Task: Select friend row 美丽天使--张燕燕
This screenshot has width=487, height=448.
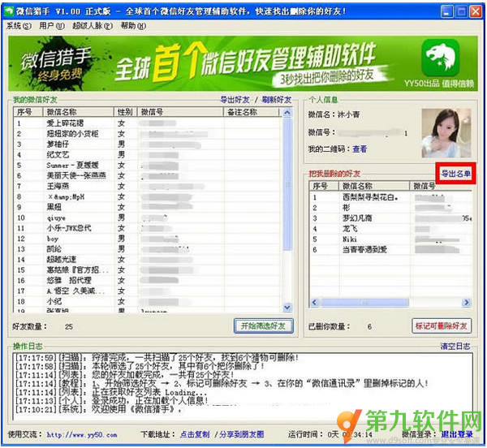Action: pyautogui.click(x=148, y=176)
